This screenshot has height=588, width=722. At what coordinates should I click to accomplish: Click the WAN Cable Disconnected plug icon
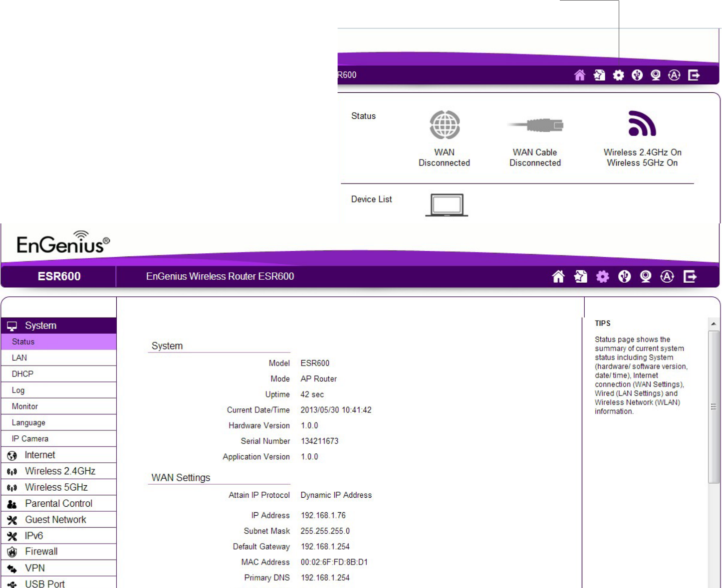click(535, 125)
